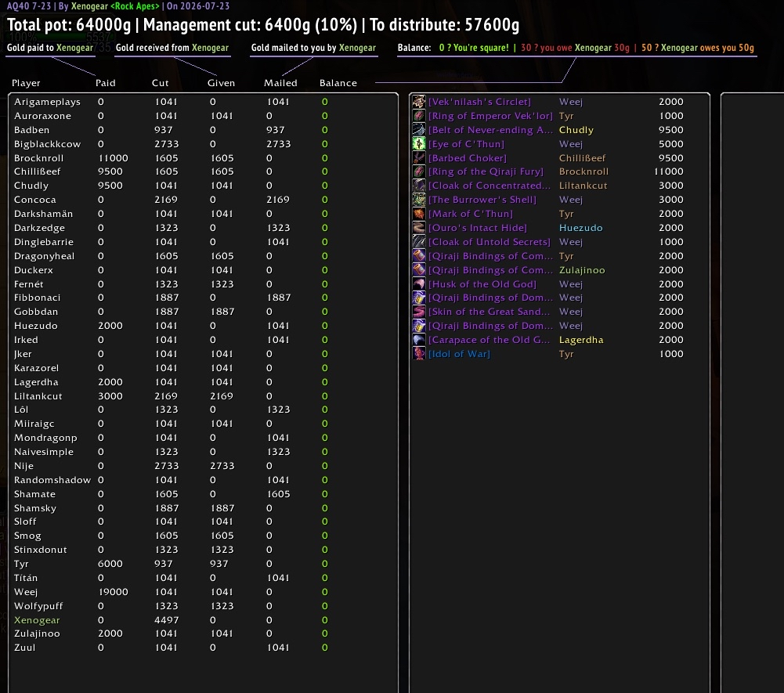Select the Weej player name in the player list
The height and width of the screenshot is (693, 784).
[x=26, y=592]
